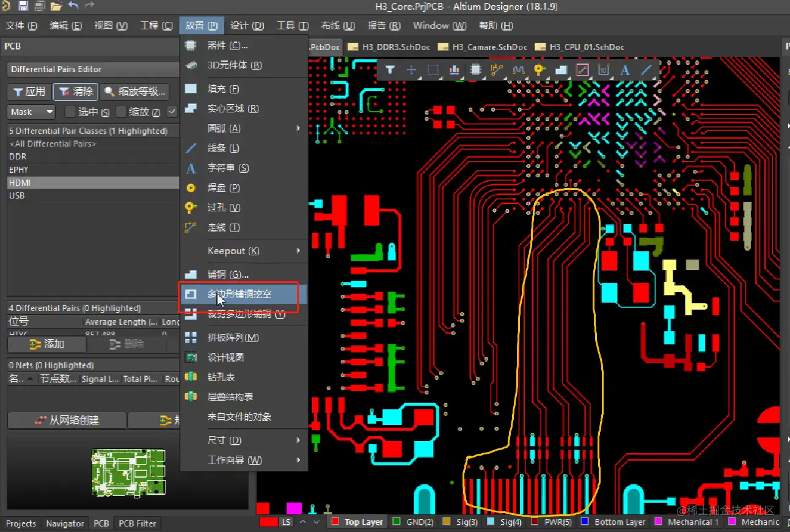Click the align objects chart icon
This screenshot has height=532, width=790.
click(x=454, y=70)
